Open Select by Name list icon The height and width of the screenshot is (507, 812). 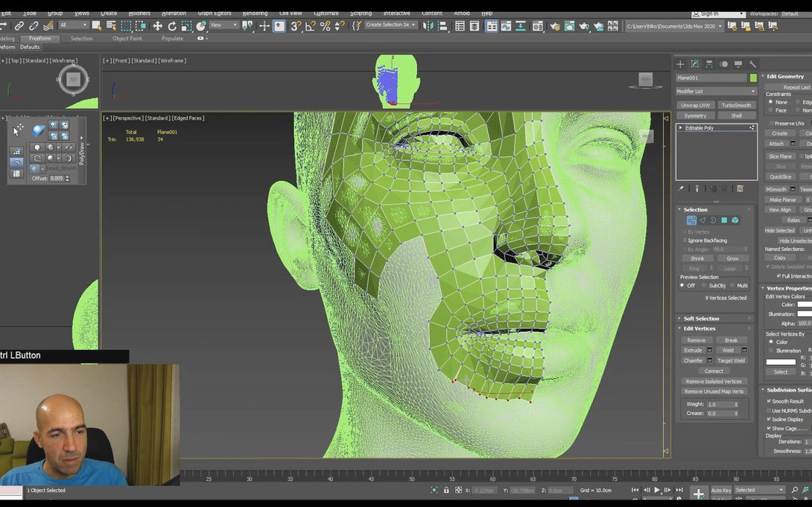111,25
